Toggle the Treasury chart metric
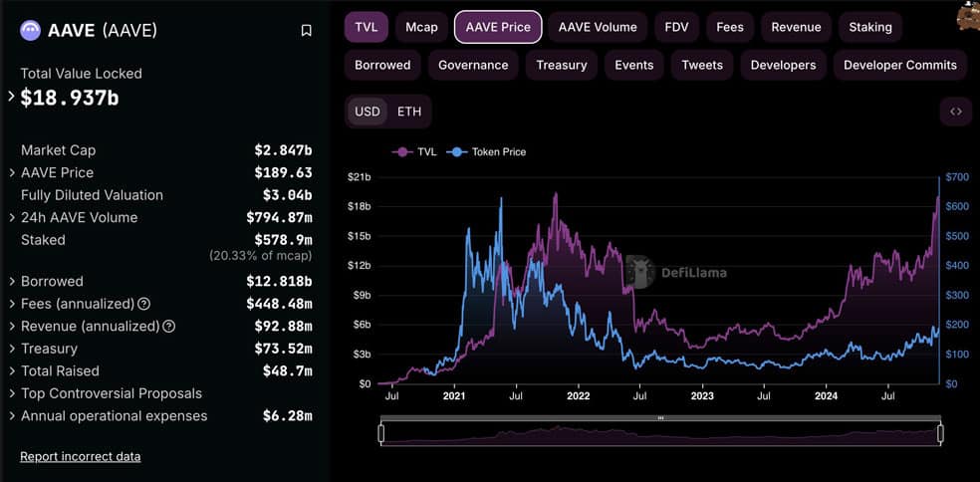The image size is (980, 482). click(x=562, y=65)
